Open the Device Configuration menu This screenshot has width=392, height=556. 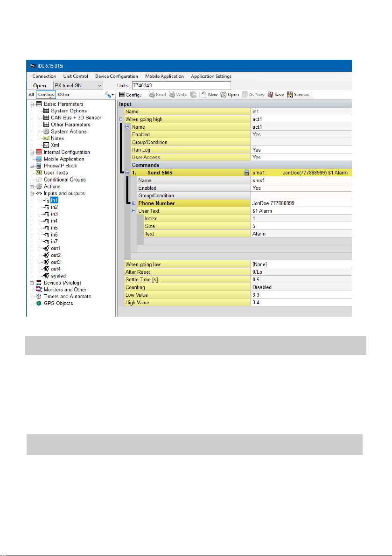(x=116, y=76)
